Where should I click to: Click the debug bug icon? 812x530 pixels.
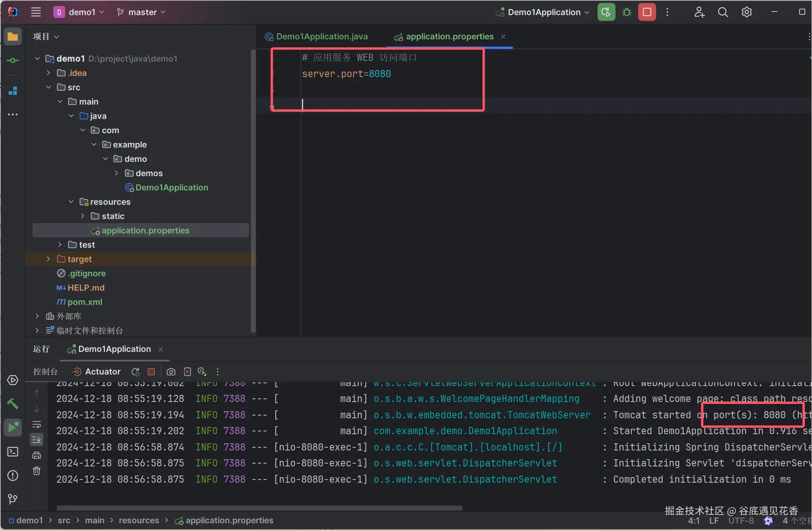coord(627,12)
